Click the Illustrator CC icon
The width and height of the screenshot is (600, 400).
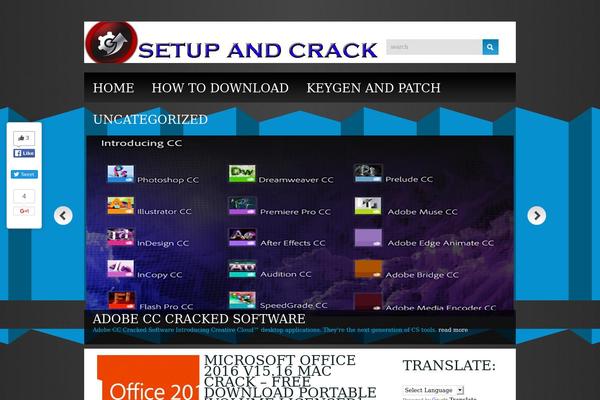[x=121, y=206]
